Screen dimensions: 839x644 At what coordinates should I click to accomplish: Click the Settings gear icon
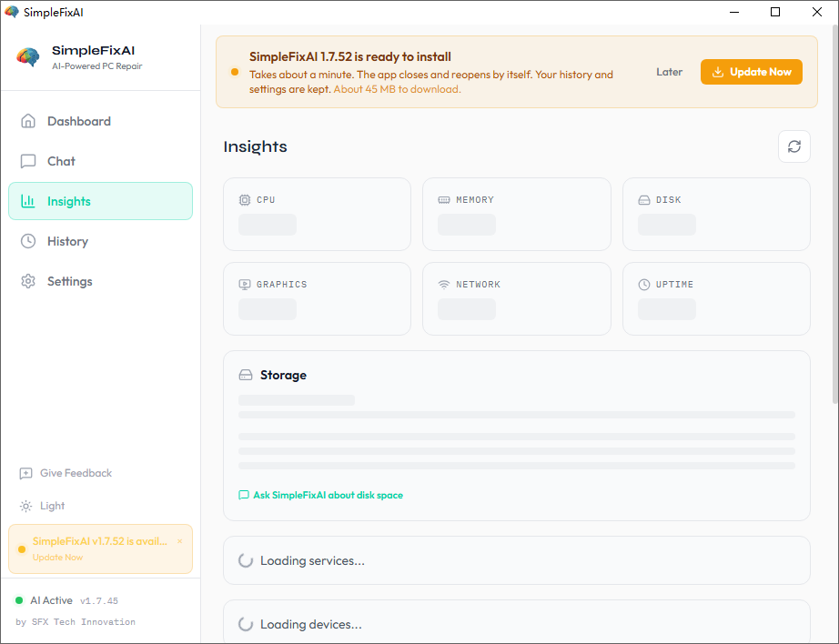(x=28, y=281)
